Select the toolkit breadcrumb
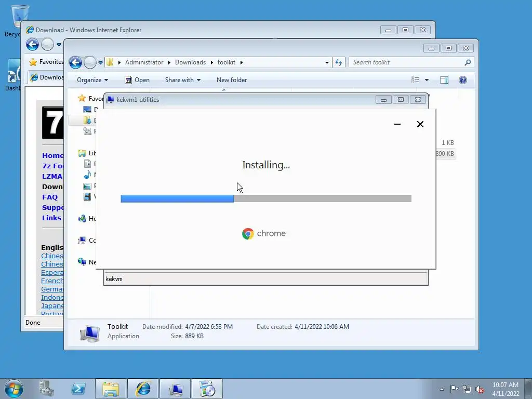532x399 pixels. 227,62
